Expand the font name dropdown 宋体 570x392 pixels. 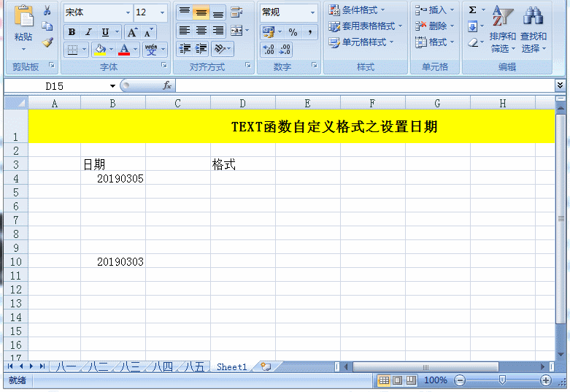(128, 12)
